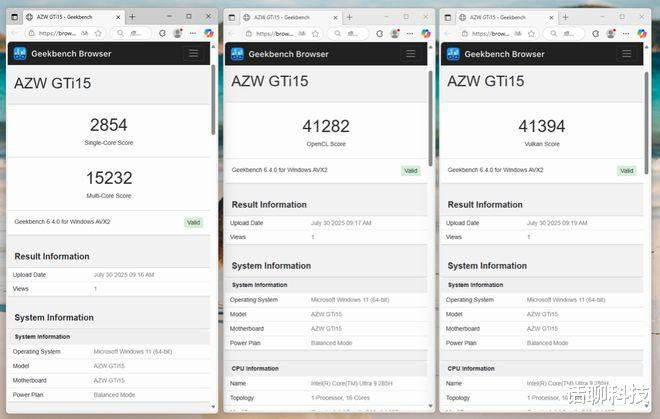
Task: Open Copilot in the OpenCL score window
Action: pyautogui.click(x=426, y=33)
